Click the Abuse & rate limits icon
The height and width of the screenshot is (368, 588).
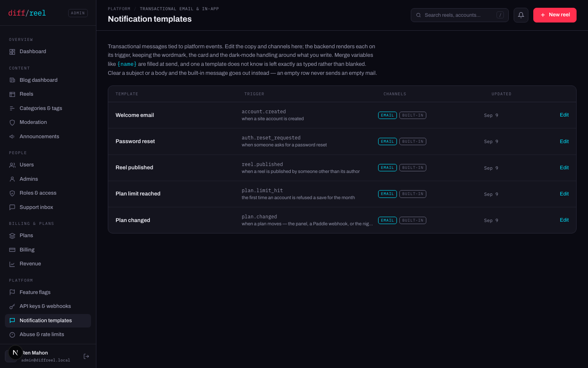12,335
